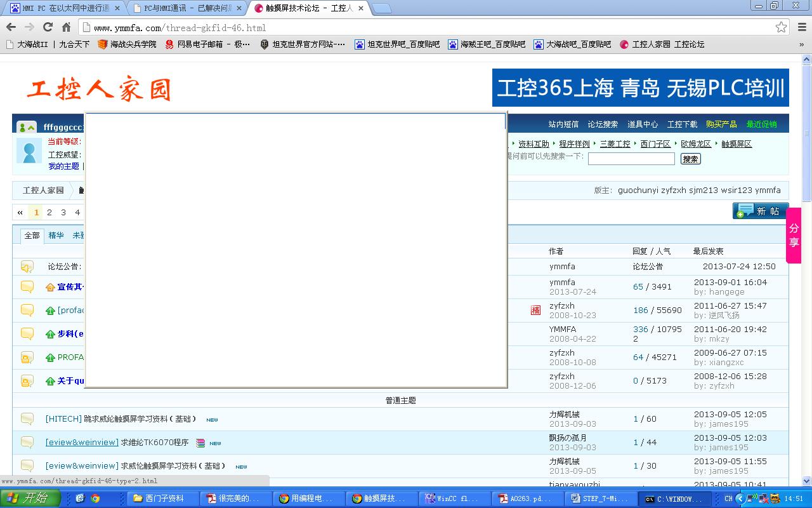Click the browser reload icon
The width and height of the screenshot is (812, 508).
click(x=48, y=27)
